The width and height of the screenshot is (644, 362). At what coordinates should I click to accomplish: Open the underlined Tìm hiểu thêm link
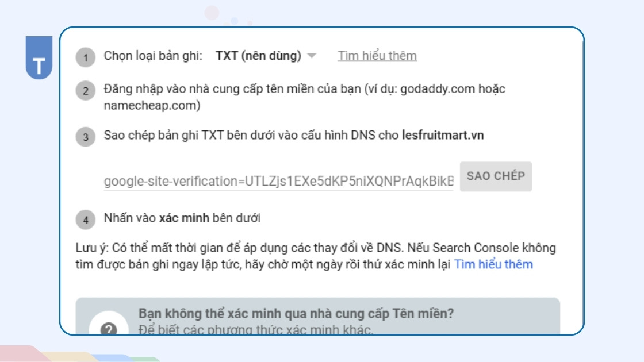377,56
